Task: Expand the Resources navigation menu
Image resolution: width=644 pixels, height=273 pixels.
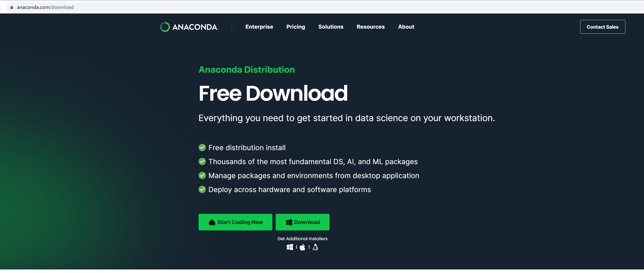Action: (x=371, y=27)
